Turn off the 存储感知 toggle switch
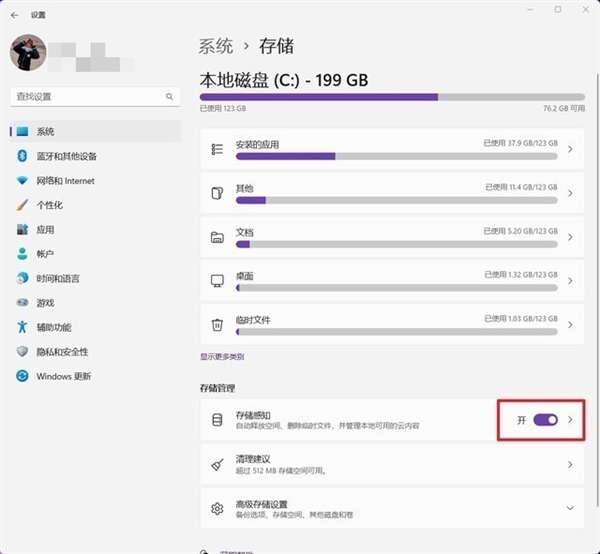 tap(545, 420)
